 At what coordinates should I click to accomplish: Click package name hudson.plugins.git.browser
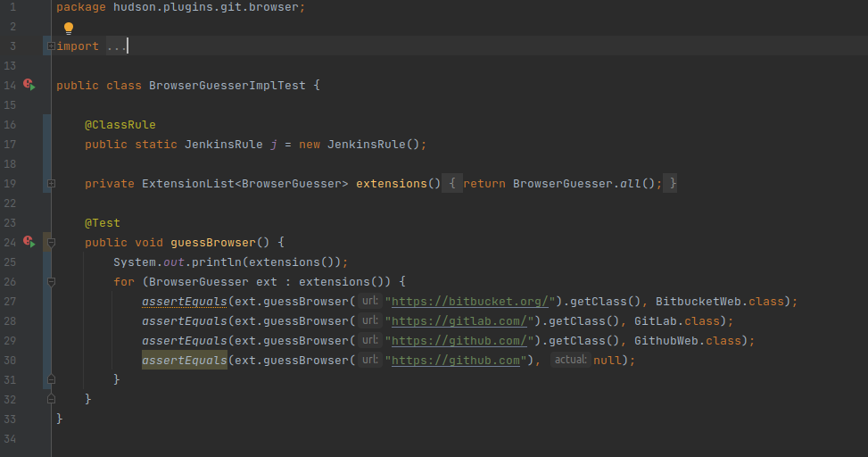[x=205, y=7]
